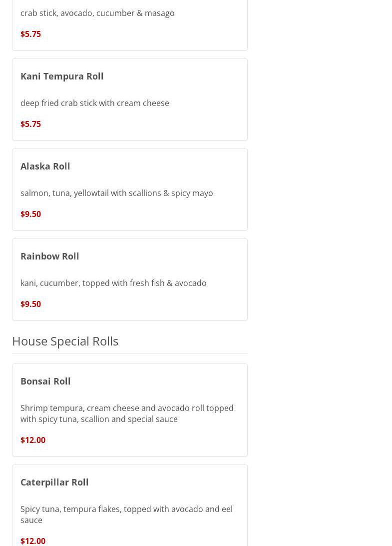The height and width of the screenshot is (546, 392).
Task: Click Bonsai Roll $12.00 price
Action: pyautogui.click(x=33, y=440)
